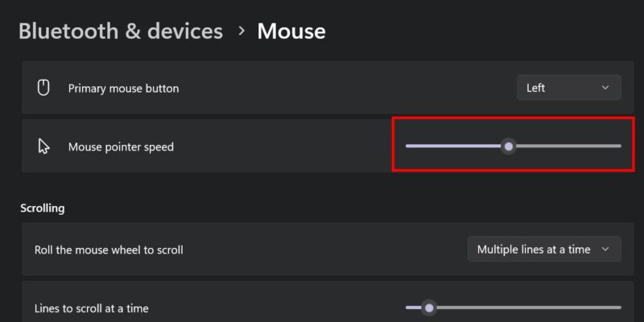Screen dimensions: 644x322
Task: Click the Lines to scroll at a time slider handle
Action: point(429,308)
